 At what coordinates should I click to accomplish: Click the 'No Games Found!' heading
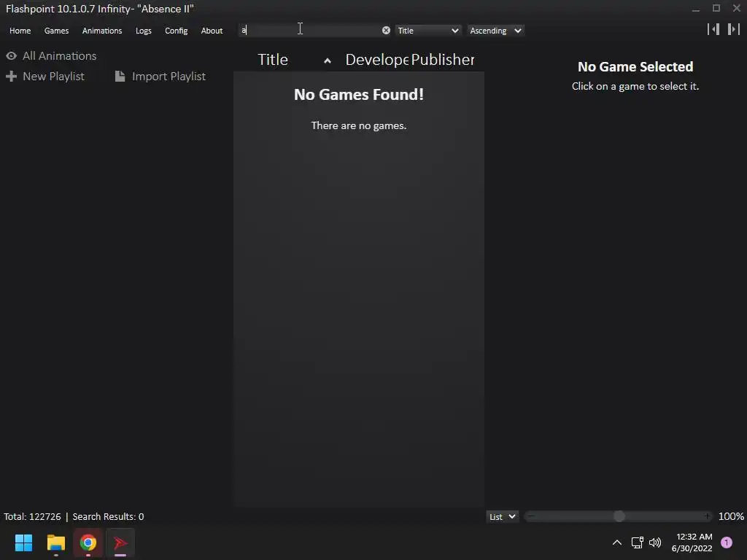tap(359, 94)
